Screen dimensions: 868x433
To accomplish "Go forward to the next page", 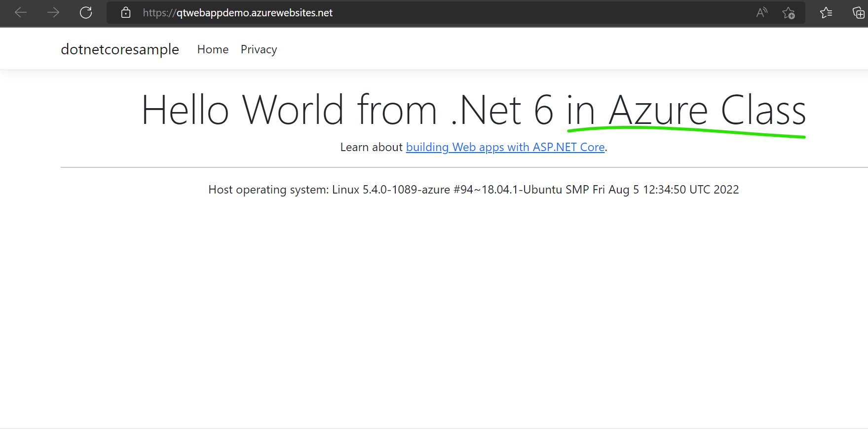I will (53, 12).
